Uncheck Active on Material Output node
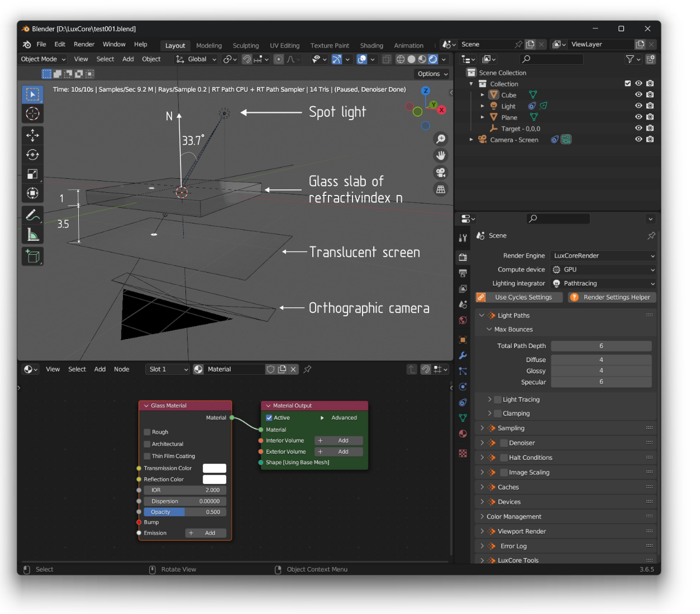The image size is (700, 614). point(269,418)
